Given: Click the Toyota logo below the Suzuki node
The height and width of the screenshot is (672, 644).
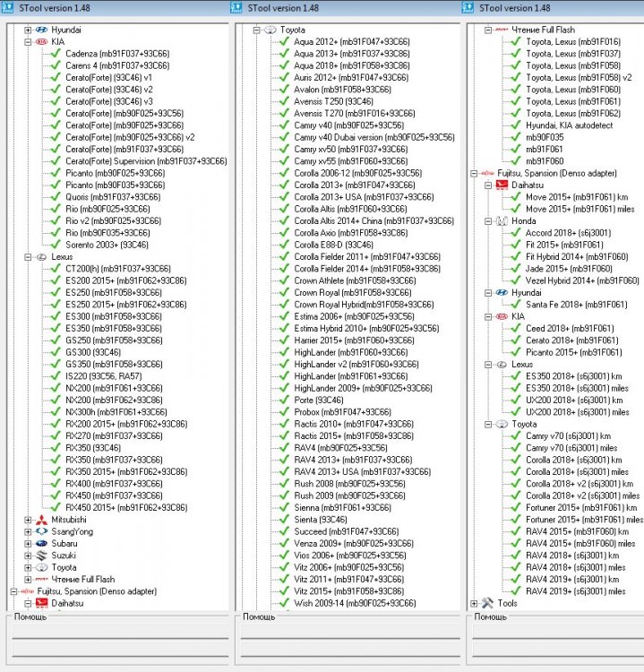Looking at the screenshot, I should pyautogui.click(x=41, y=568).
